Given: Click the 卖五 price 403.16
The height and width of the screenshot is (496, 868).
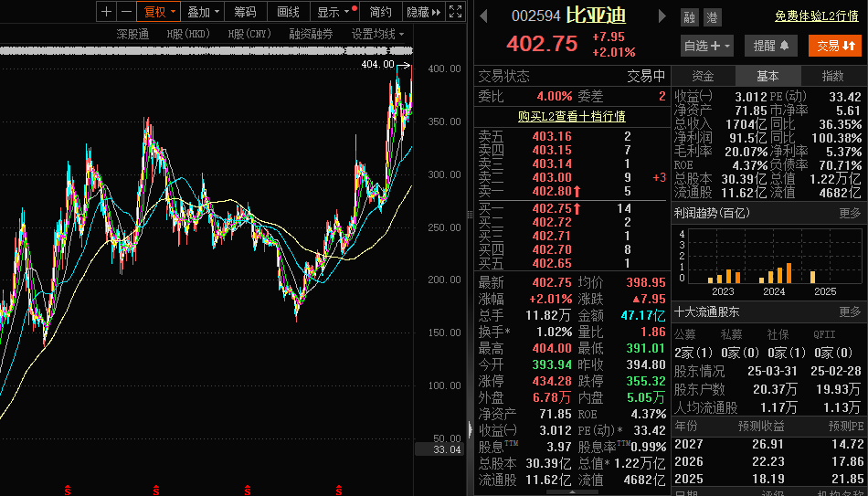Looking at the screenshot, I should click(x=552, y=136).
